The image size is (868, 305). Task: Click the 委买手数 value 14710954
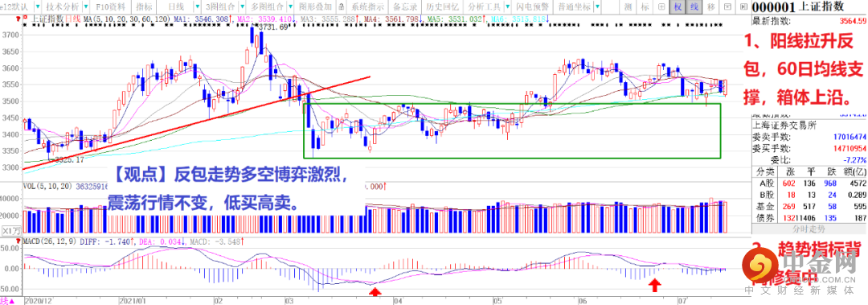pyautogui.click(x=850, y=150)
